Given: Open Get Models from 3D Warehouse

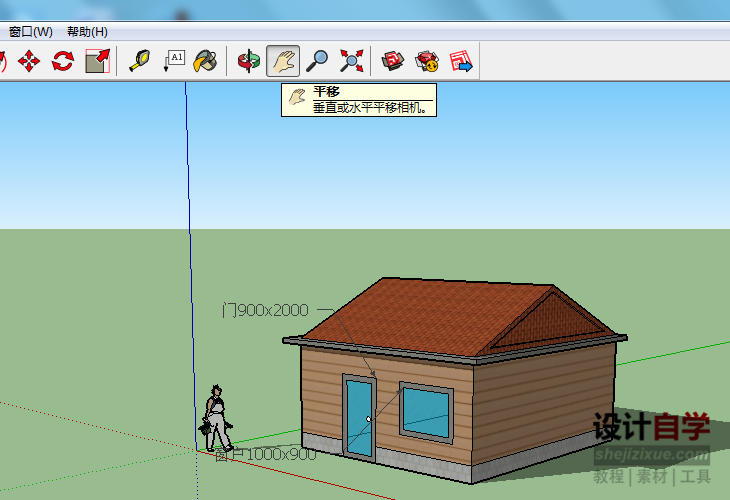Looking at the screenshot, I should pyautogui.click(x=393, y=62).
